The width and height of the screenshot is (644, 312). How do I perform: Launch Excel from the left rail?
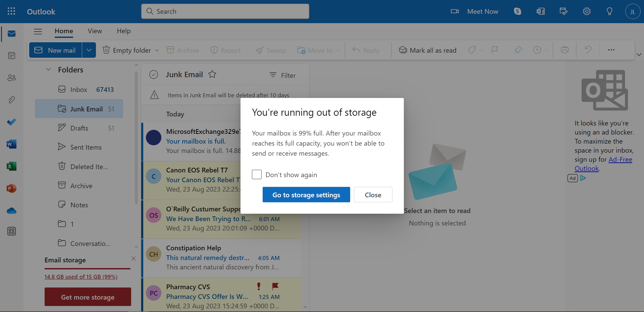coord(12,166)
